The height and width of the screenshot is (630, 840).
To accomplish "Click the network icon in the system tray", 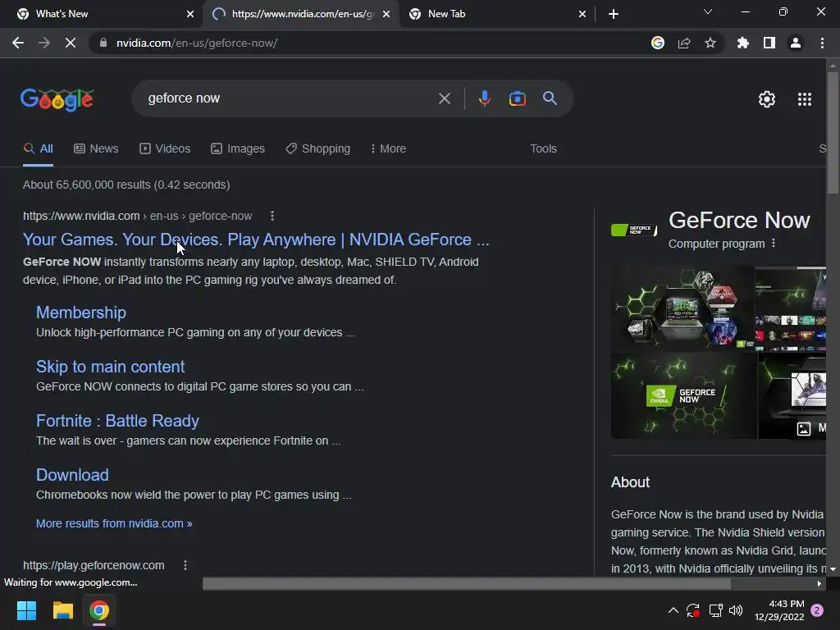I will point(715,610).
